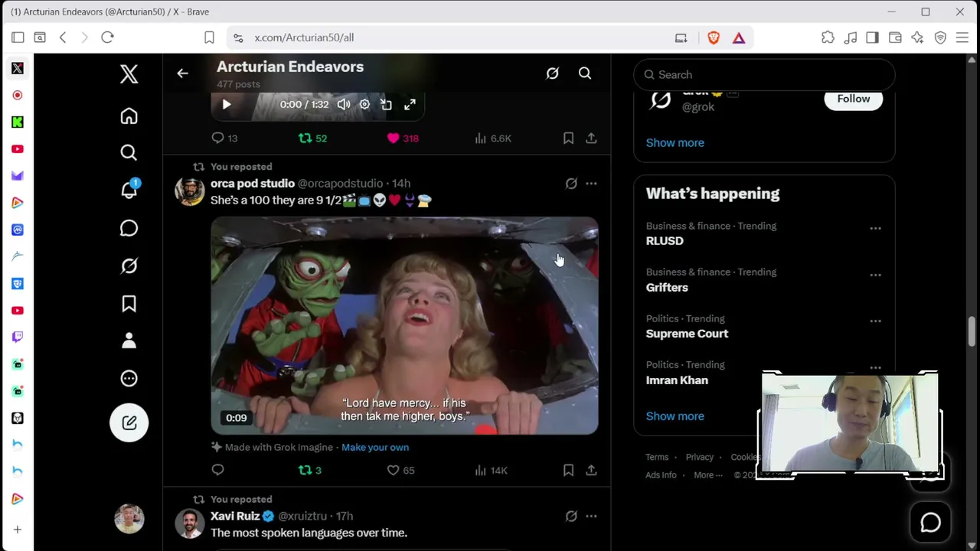Open more options for Xavi Ruiz post
Viewport: 980px width, 551px height.
[591, 517]
